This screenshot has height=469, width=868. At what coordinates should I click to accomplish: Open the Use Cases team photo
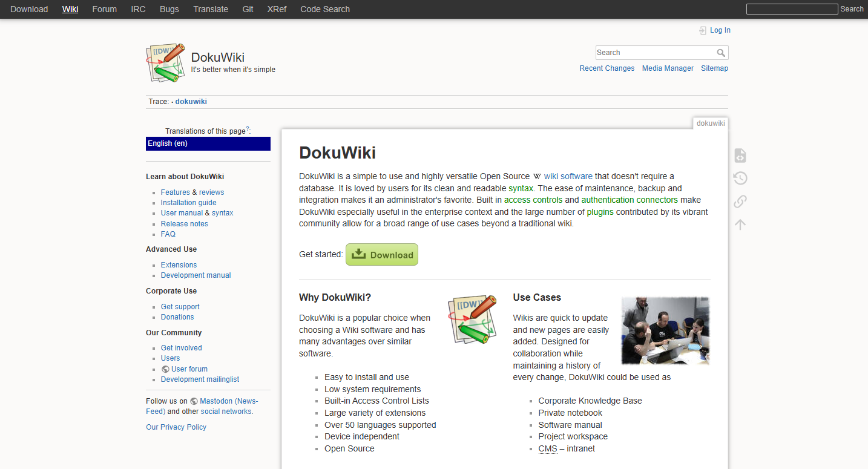click(665, 330)
